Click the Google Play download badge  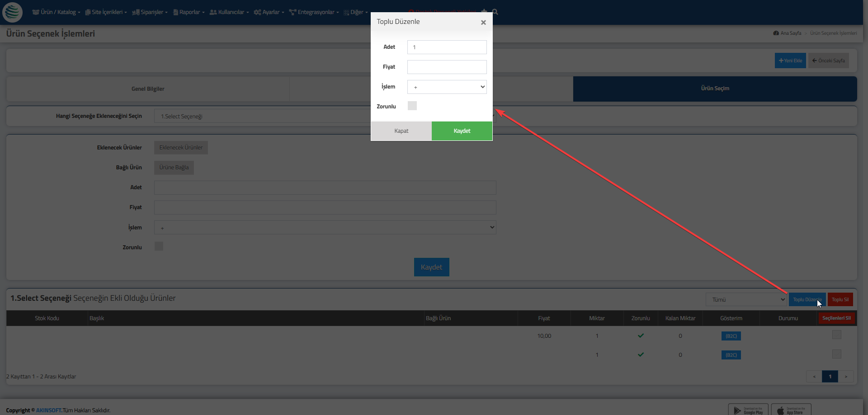point(748,410)
